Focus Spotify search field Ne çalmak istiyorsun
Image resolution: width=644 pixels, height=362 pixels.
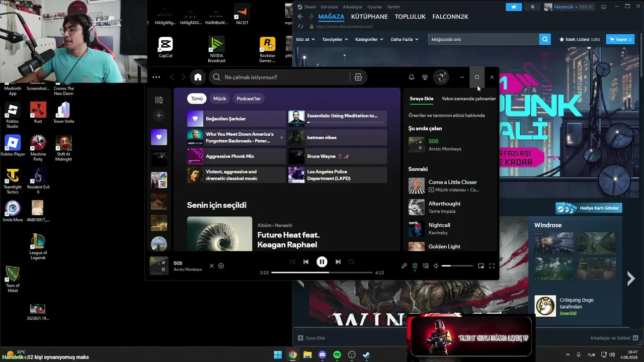point(280,77)
